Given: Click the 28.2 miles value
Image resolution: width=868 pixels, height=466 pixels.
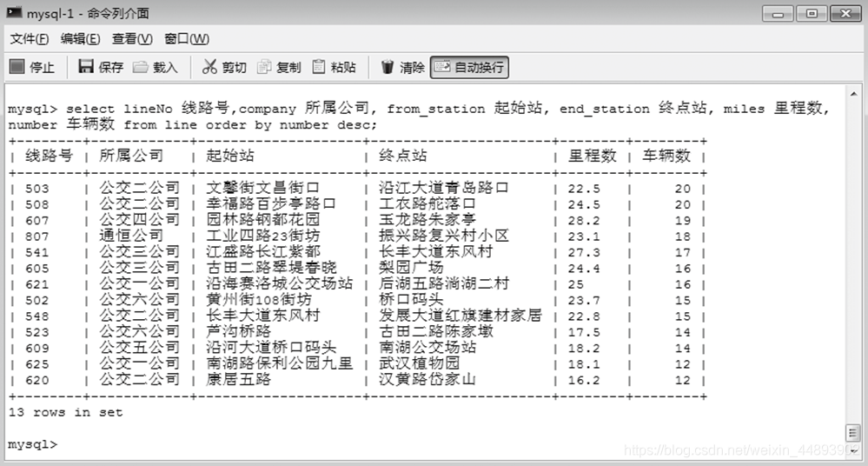Looking at the screenshot, I should coord(584,221).
